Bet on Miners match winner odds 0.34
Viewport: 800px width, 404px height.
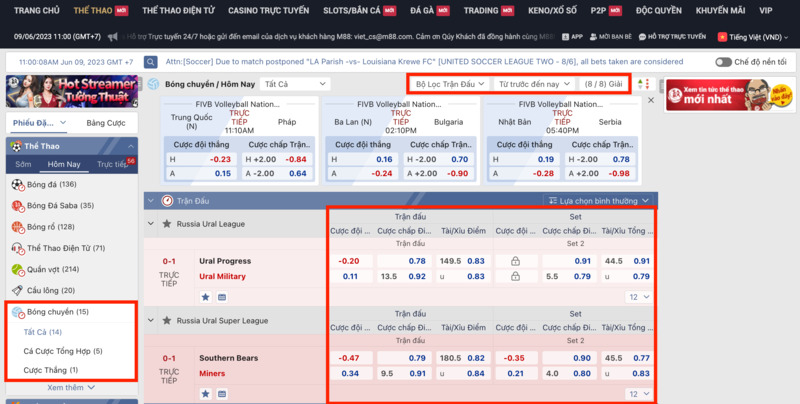point(350,373)
